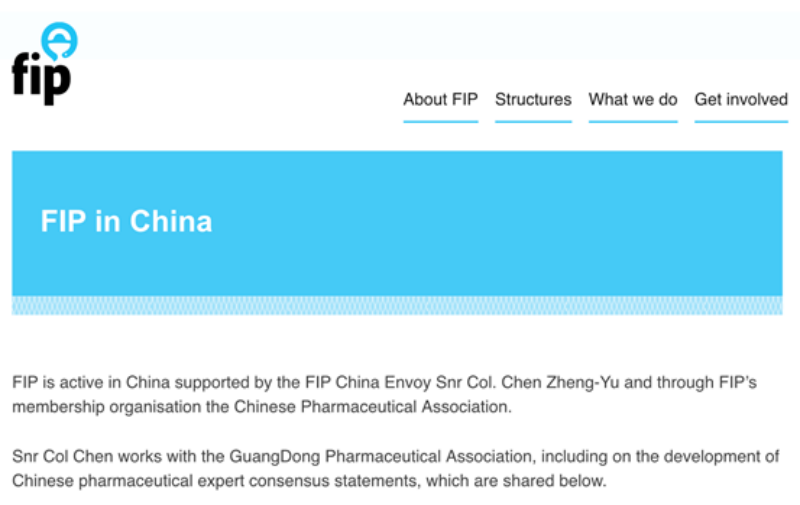Viewport: 800px width, 505px height.
Task: Click the blue underline beneath Structures
Action: pos(533,122)
